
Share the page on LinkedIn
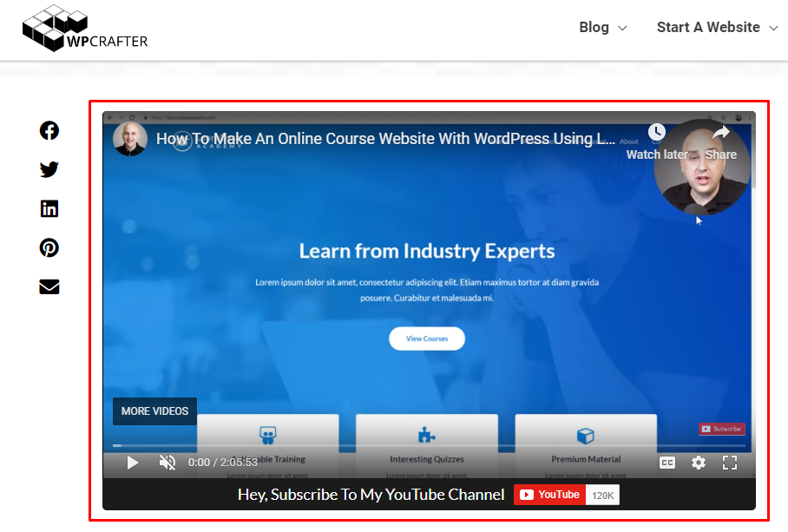(x=49, y=208)
